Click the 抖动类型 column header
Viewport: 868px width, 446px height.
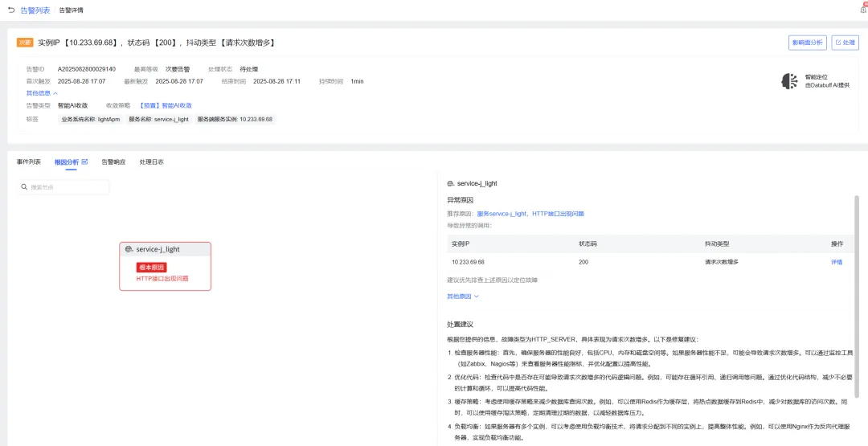point(716,244)
